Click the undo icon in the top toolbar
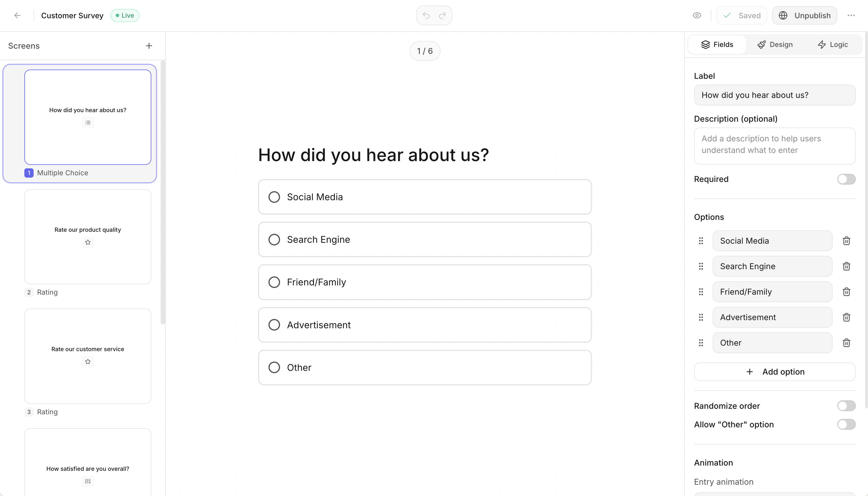This screenshot has height=496, width=868. point(426,15)
